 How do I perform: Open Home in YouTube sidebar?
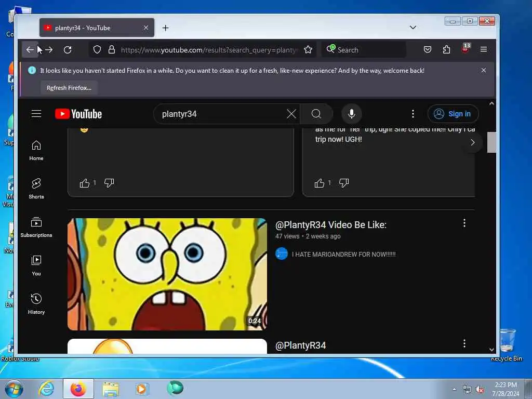[36, 151]
